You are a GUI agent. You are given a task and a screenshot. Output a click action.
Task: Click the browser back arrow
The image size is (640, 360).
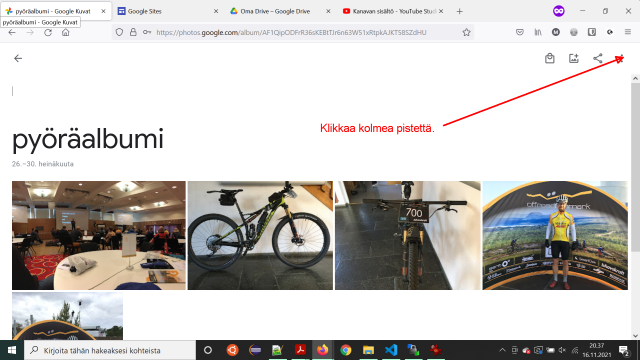[12, 32]
